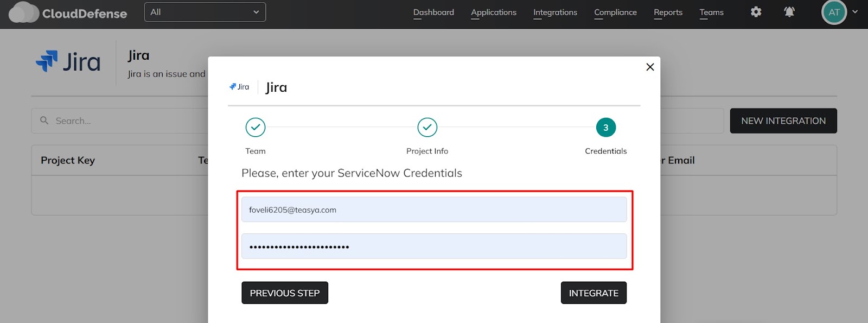Open the settings gear icon
Viewport: 868px width, 323px height.
coord(756,12)
